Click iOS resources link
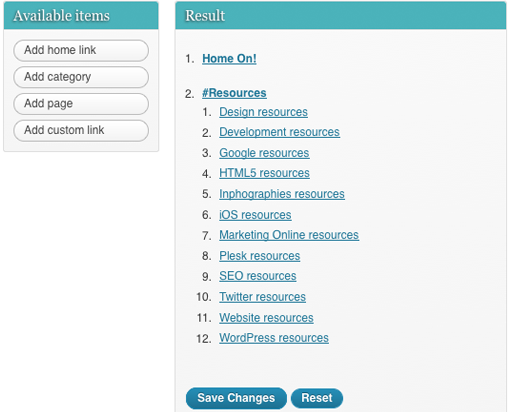The width and height of the screenshot is (510, 412). (255, 215)
